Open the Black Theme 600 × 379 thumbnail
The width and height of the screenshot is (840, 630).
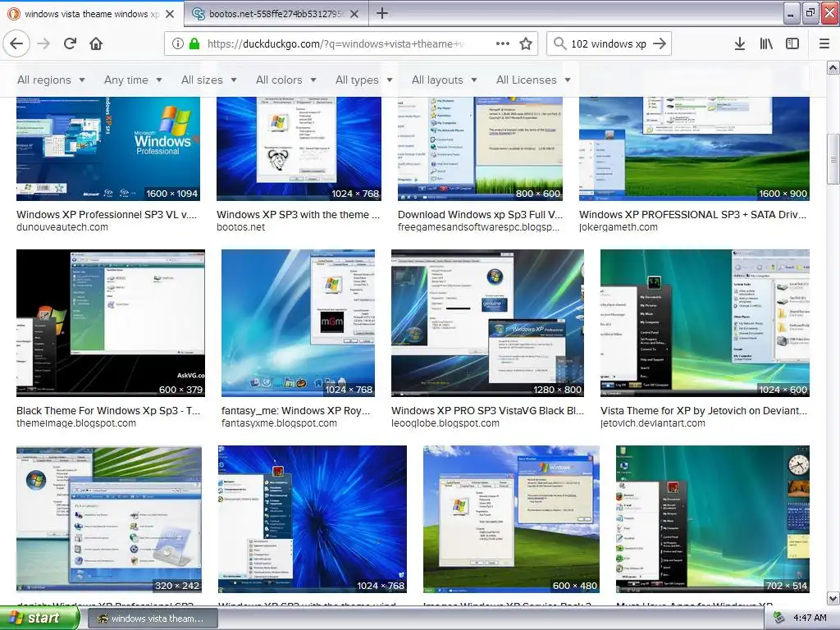[x=111, y=323]
